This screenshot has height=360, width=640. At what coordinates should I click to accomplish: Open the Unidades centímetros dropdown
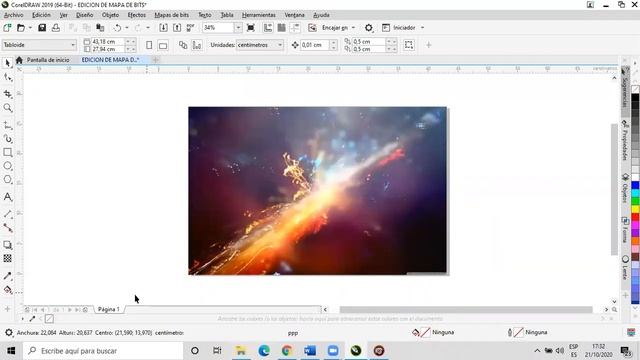click(x=280, y=45)
